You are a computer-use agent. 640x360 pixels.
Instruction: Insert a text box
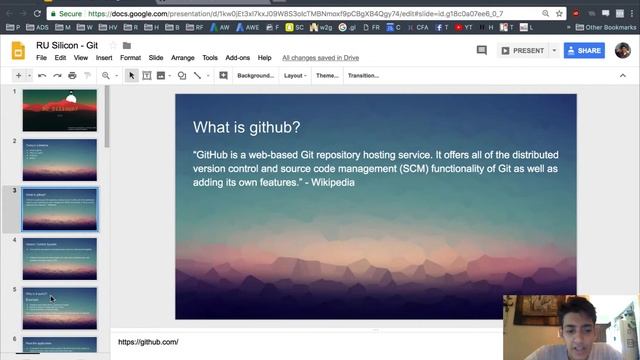tap(147, 76)
